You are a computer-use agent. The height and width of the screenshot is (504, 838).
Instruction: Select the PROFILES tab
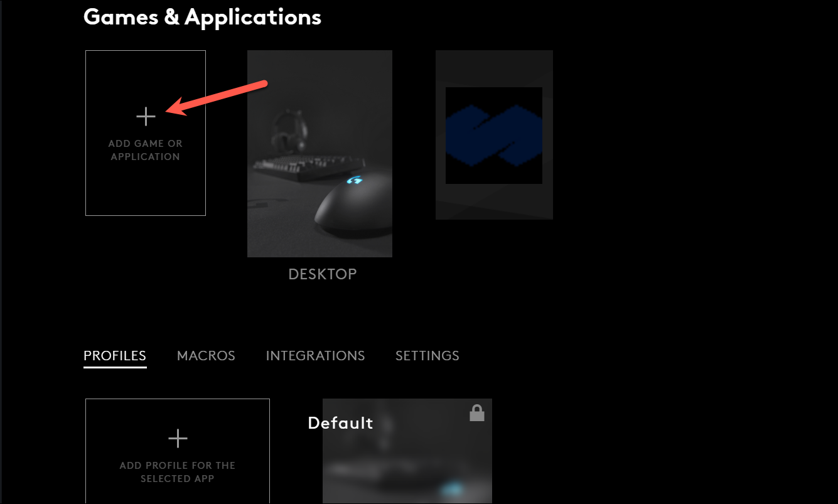tap(115, 355)
